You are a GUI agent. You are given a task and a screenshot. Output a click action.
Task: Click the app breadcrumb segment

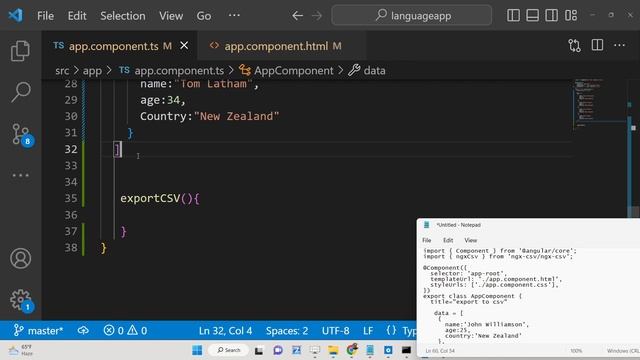click(92, 71)
